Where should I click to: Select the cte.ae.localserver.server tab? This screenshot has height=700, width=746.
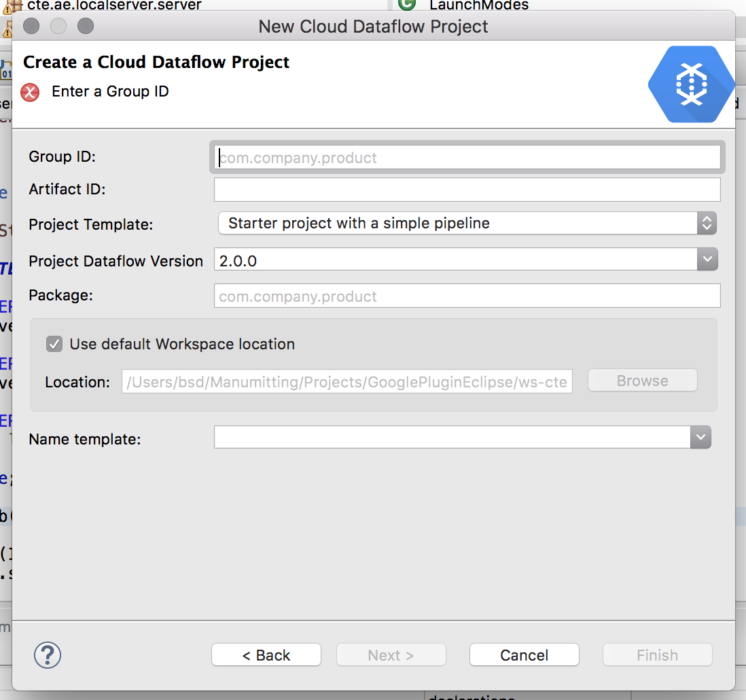point(116,5)
